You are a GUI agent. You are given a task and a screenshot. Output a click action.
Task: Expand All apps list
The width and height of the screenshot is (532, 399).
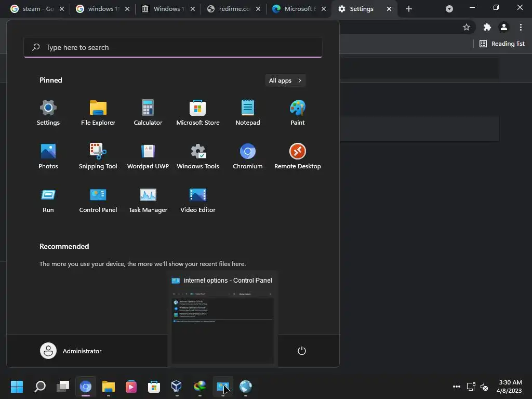[285, 81]
